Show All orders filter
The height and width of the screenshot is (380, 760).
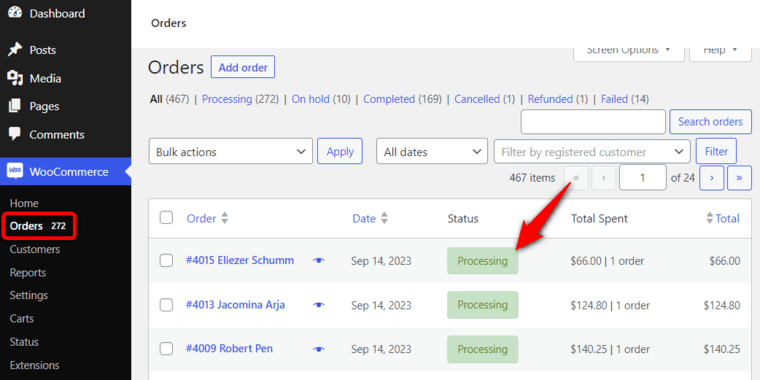(156, 99)
